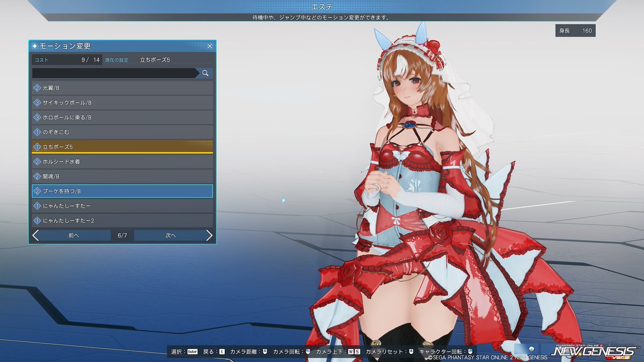Click the Enter key icon next to 選択
The width and height of the screenshot is (644, 362).
coord(193,352)
